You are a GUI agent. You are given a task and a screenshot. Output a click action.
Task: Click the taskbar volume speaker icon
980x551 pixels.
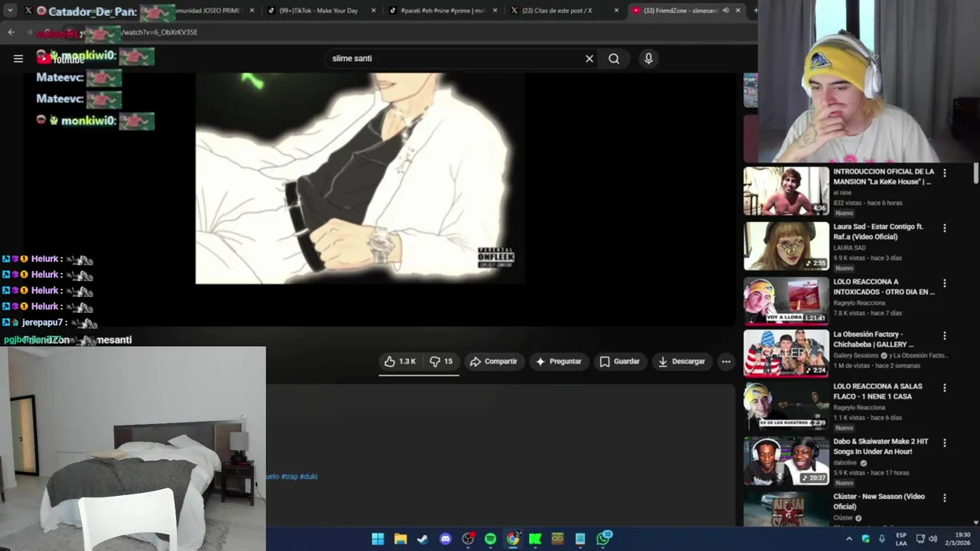coord(933,539)
